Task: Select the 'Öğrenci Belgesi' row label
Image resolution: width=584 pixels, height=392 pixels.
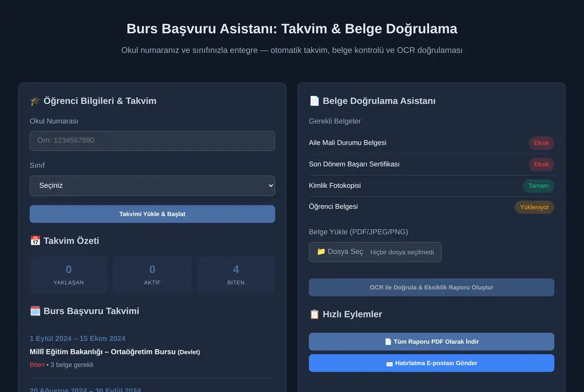Action: (x=333, y=207)
